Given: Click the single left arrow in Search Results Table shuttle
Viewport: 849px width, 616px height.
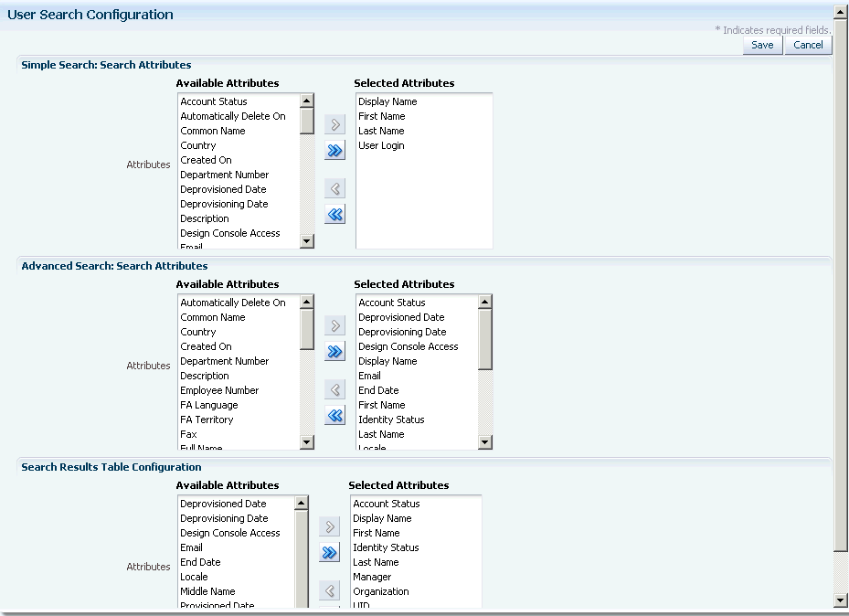Looking at the screenshot, I should [329, 589].
